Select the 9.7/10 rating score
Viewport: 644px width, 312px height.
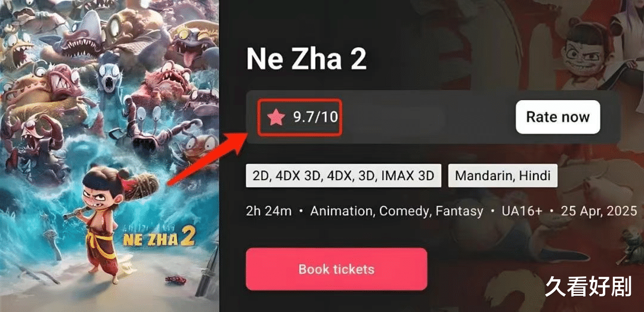tap(315, 118)
